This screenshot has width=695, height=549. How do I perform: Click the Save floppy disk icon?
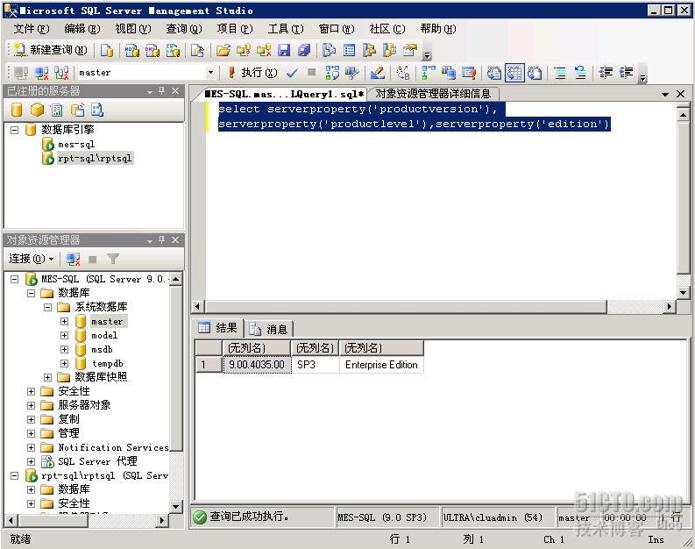[x=284, y=51]
